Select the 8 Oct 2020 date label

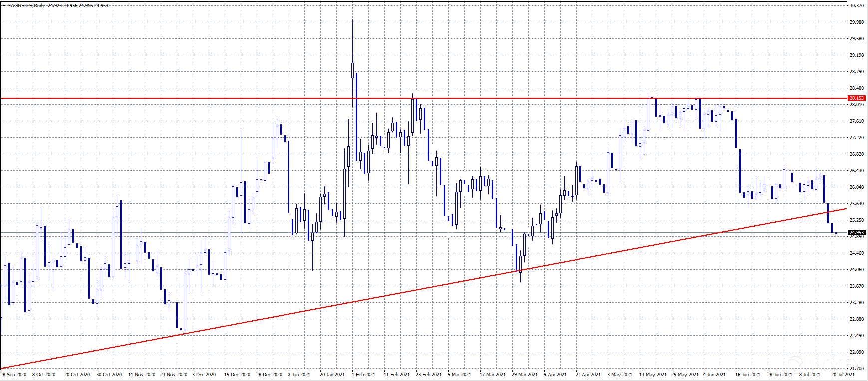click(44, 375)
